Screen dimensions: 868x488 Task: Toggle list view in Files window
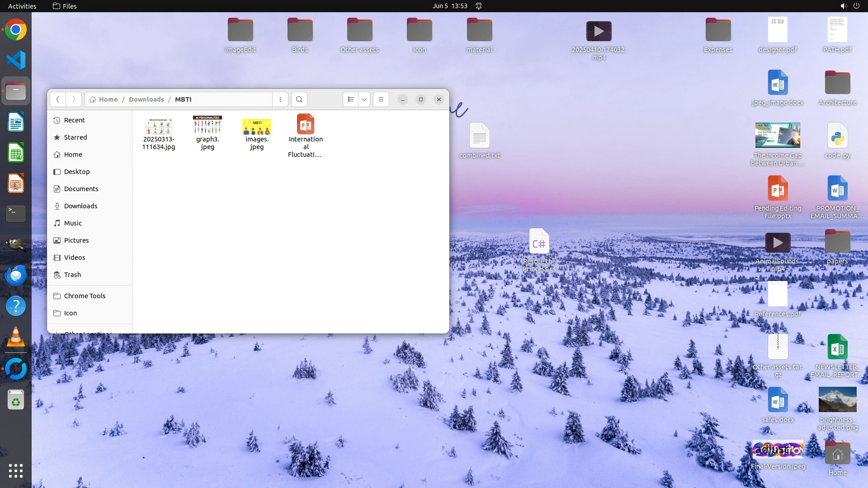point(351,99)
